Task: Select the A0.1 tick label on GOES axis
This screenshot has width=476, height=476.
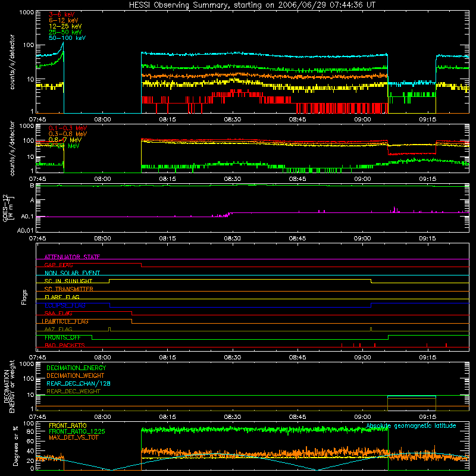Action: 27,217
